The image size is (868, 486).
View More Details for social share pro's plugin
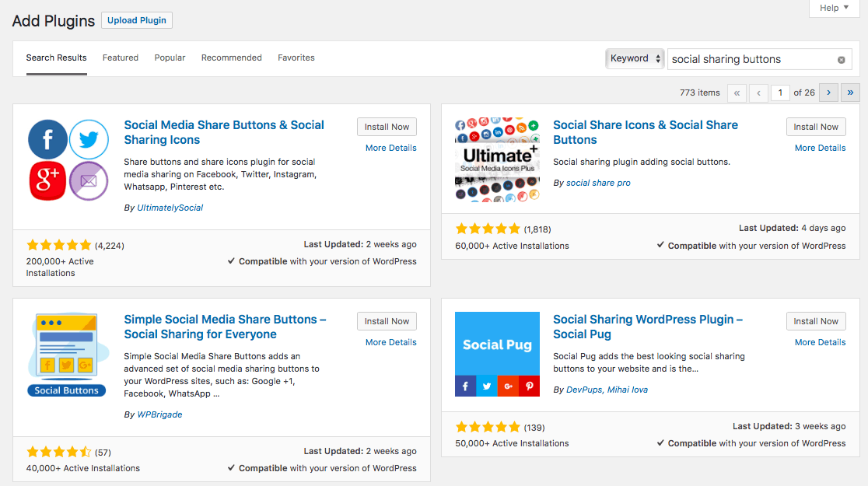[821, 148]
